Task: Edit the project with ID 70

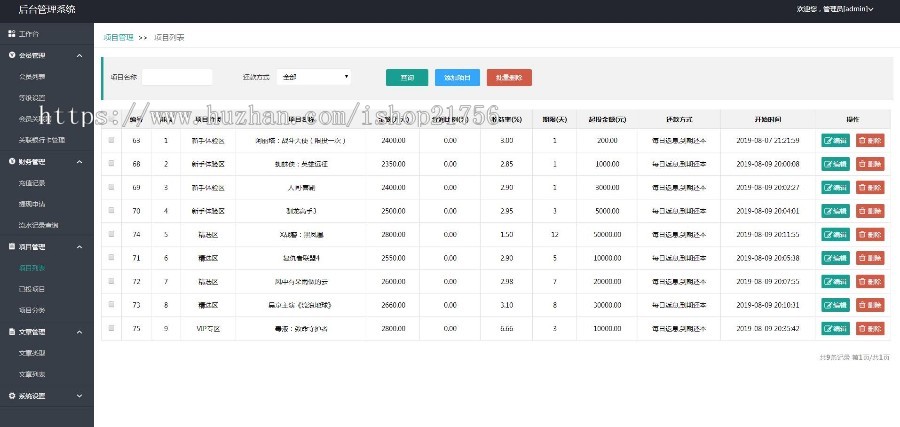Action: [836, 211]
